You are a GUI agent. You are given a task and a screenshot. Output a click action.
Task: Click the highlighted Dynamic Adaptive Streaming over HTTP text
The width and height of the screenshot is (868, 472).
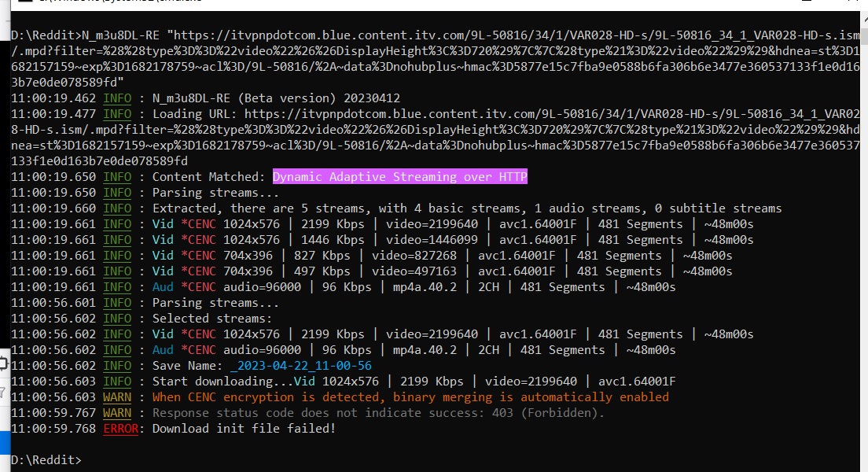click(399, 177)
